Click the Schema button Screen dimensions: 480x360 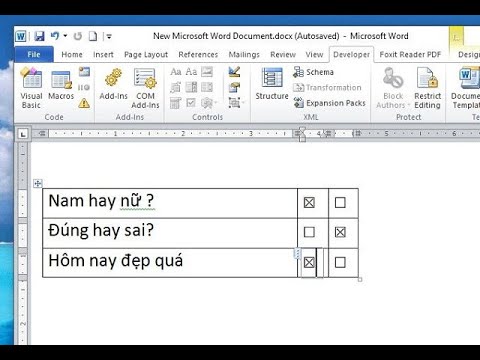[313, 72]
